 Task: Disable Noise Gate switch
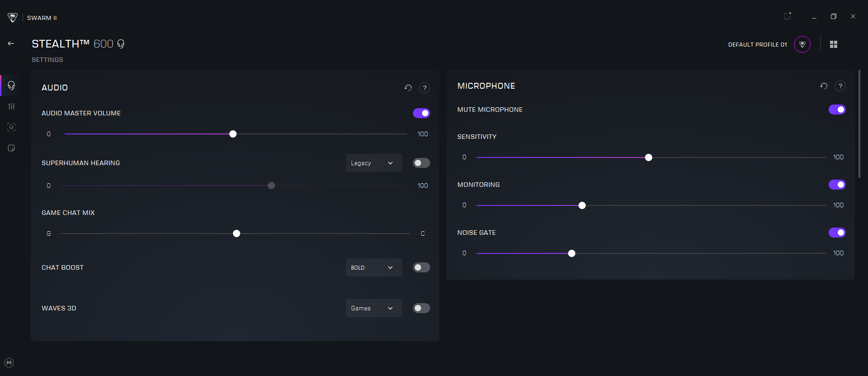coord(837,233)
